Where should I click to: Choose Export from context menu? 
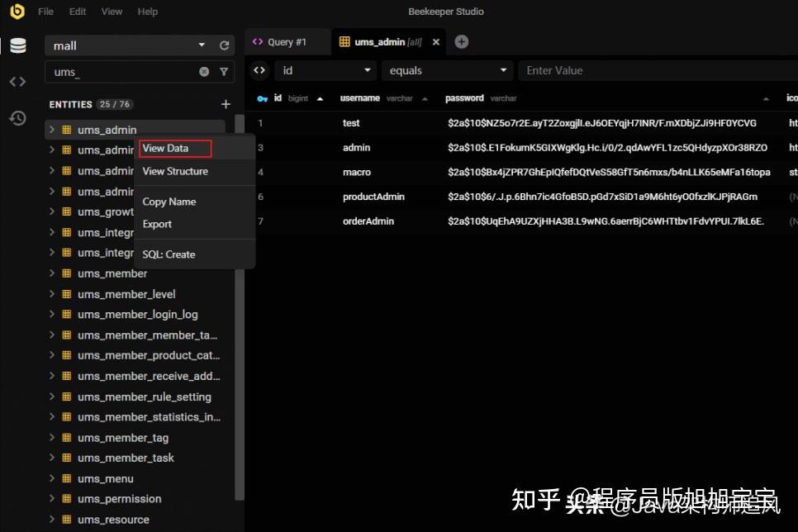[x=194, y=224]
